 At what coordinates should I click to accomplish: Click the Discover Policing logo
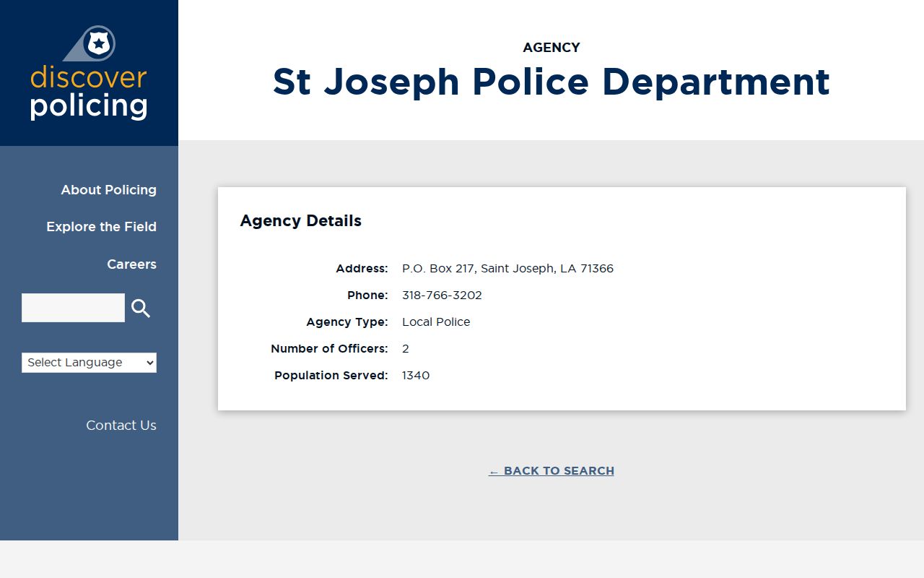click(89, 73)
